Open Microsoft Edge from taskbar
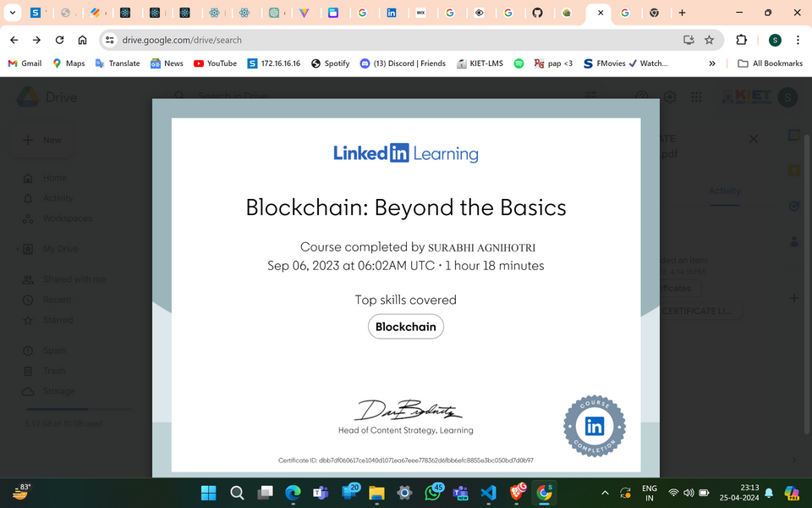 (294, 493)
